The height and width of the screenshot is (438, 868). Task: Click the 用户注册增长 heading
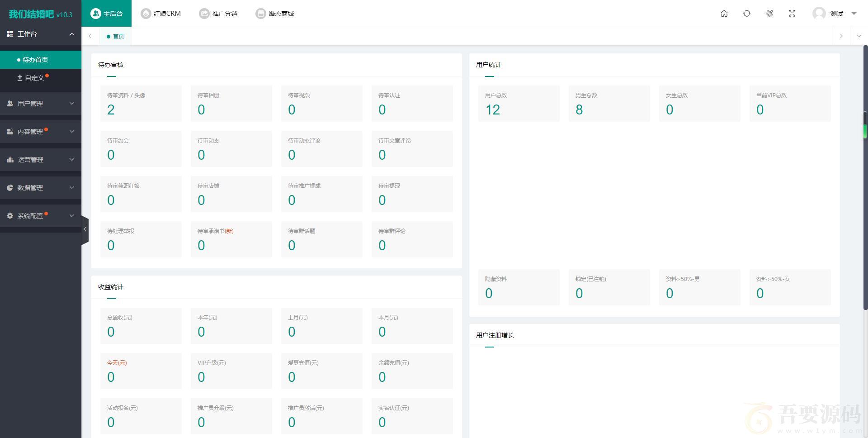tap(495, 335)
